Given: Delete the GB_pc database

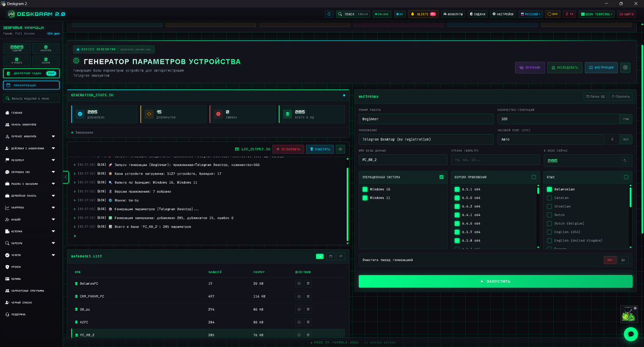Looking at the screenshot, I should [308, 309].
